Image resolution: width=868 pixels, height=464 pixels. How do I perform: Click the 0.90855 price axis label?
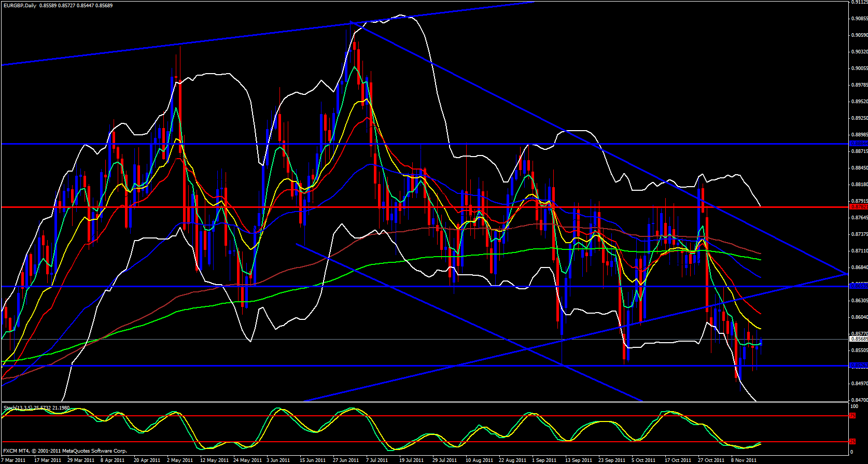pyautogui.click(x=859, y=19)
